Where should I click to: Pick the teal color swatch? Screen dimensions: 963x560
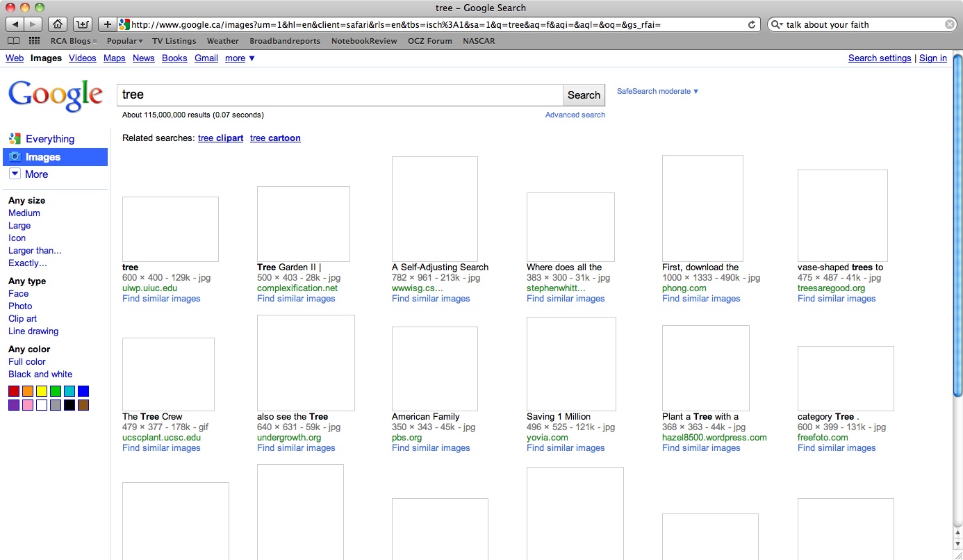point(69,391)
